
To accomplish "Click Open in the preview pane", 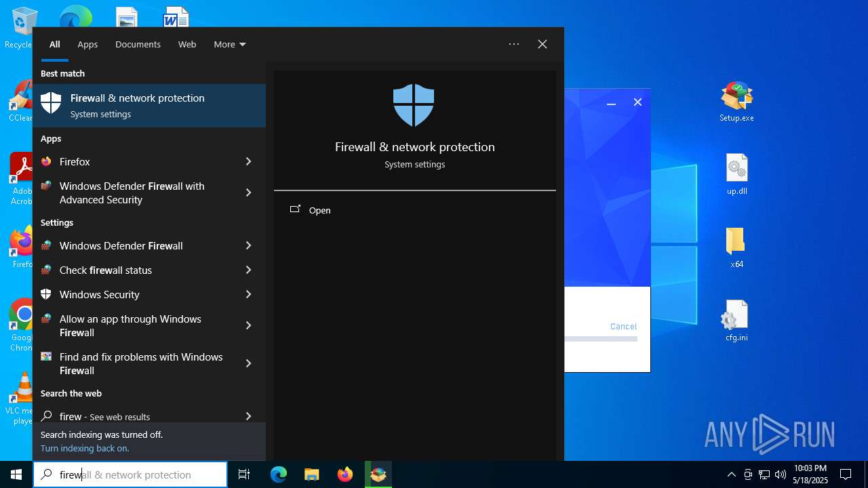I will click(319, 210).
